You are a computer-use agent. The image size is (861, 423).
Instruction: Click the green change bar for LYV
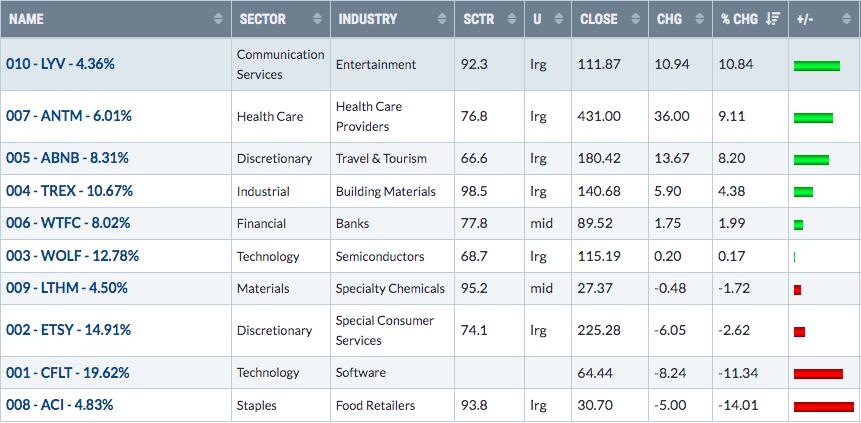[817, 66]
